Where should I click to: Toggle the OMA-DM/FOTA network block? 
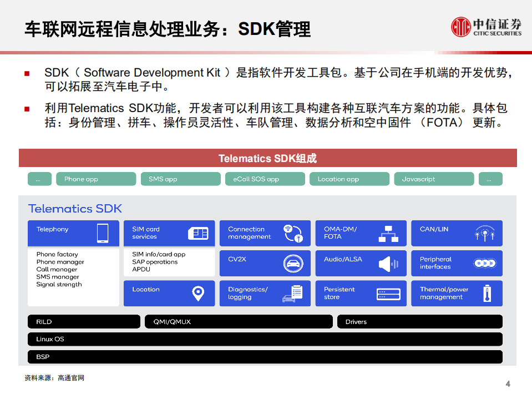pos(361,233)
